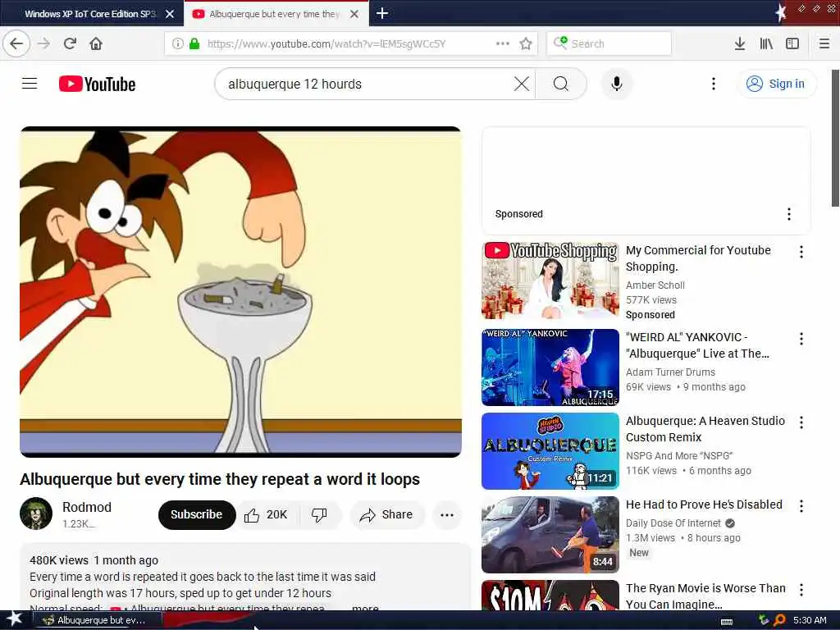Open YouTube guide hamburger menu
Viewport: 840px width, 630px height.
click(x=30, y=84)
